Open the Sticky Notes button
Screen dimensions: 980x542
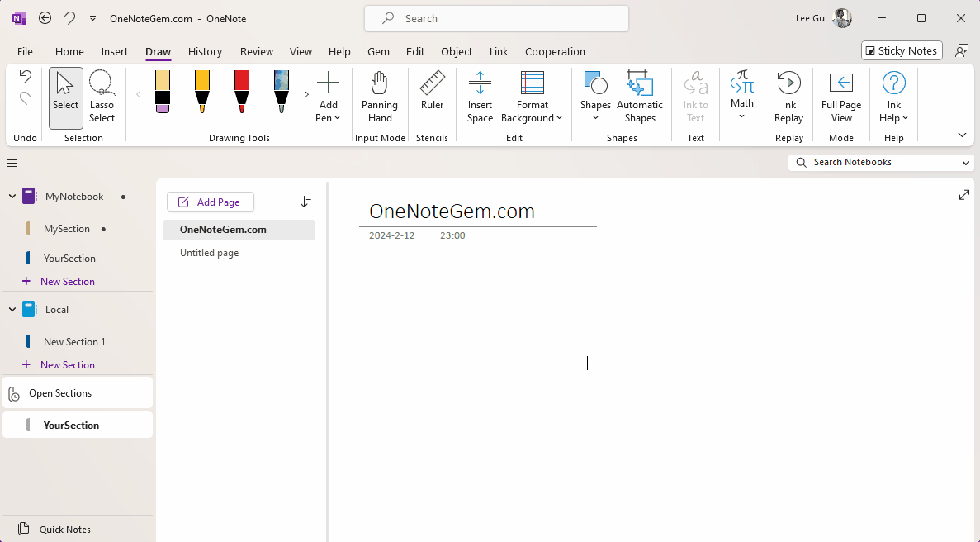(902, 50)
